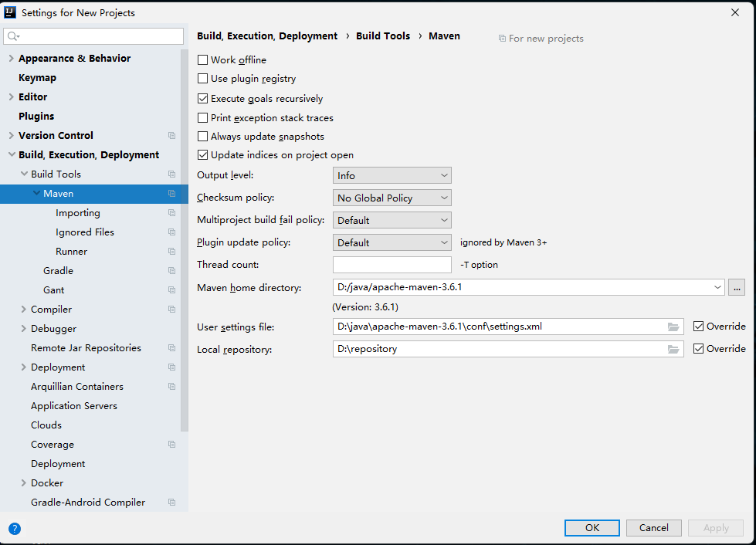Click the copy icon beside Coverage
756x545 pixels.
pyautogui.click(x=171, y=444)
